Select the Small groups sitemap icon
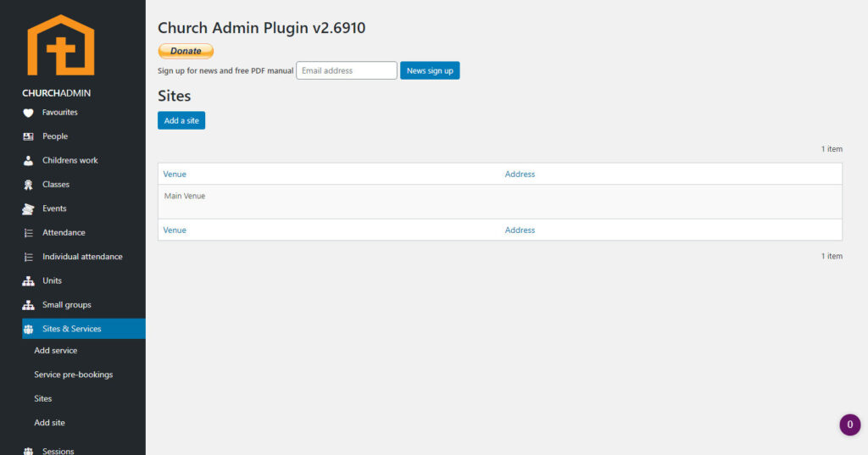Screen dimensions: 868x455 point(28,305)
